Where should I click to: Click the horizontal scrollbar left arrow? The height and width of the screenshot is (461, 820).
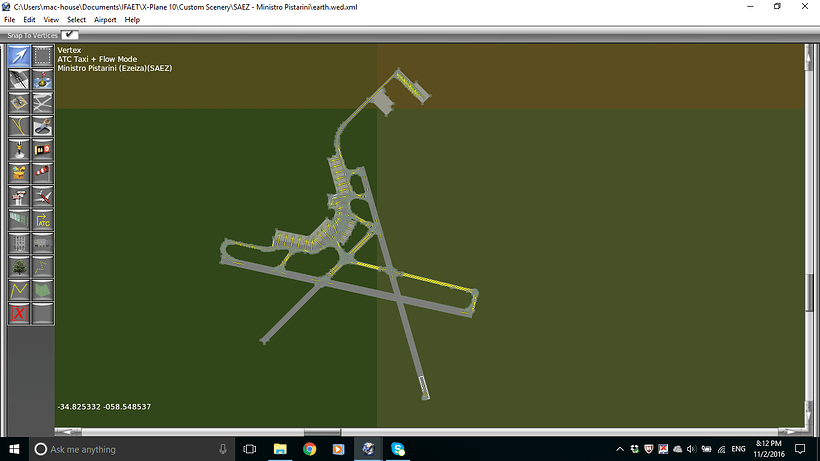[68, 432]
